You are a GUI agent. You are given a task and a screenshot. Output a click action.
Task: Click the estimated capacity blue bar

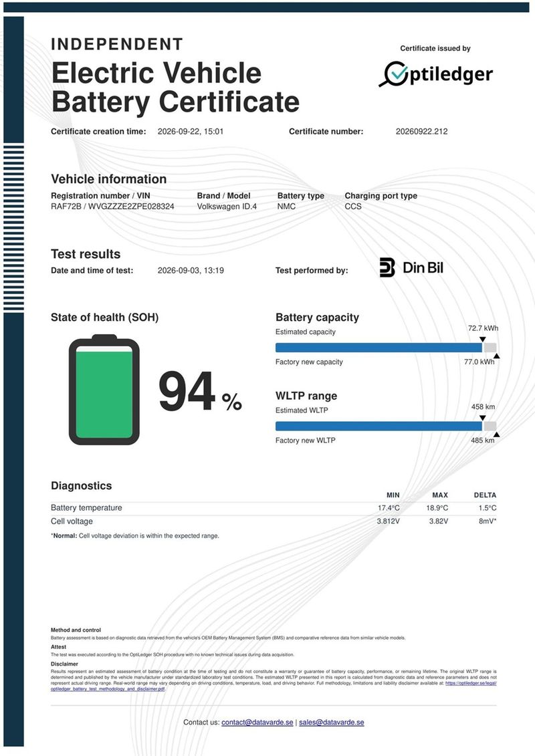click(x=379, y=348)
